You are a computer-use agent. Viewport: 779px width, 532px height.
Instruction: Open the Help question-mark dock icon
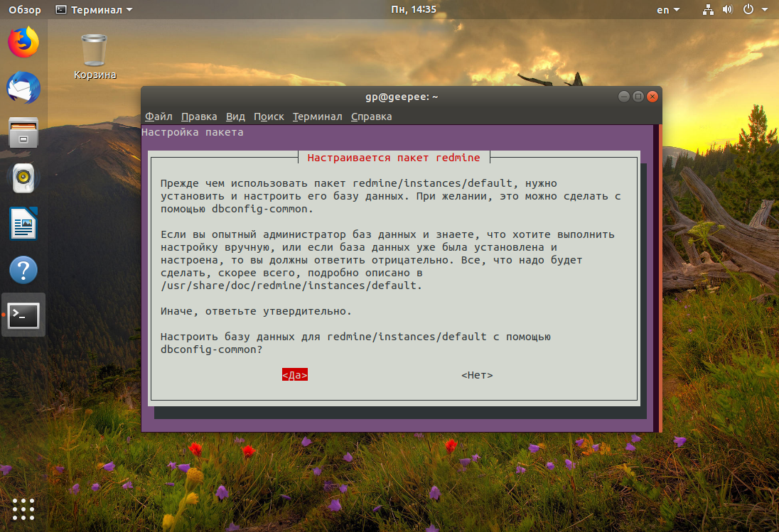tap(23, 270)
